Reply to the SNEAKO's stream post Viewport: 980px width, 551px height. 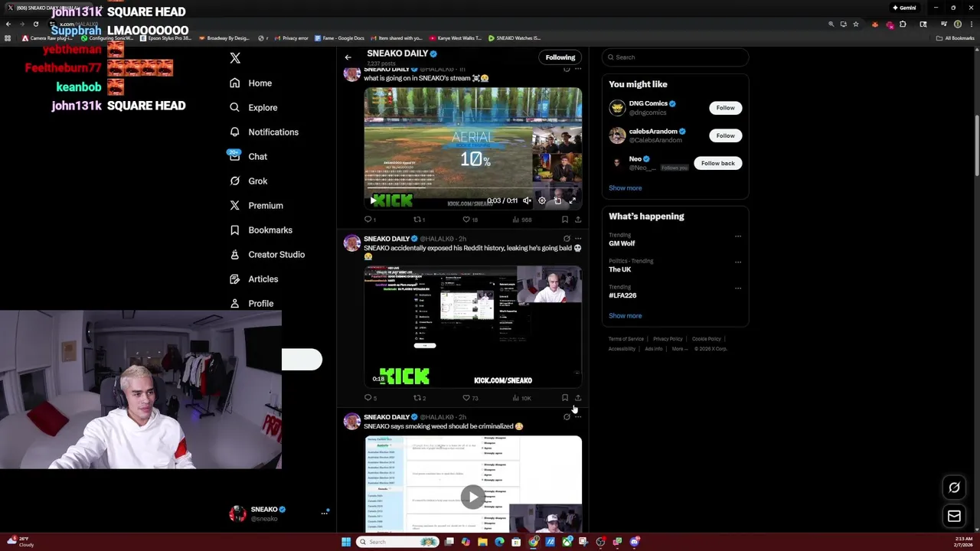click(369, 220)
